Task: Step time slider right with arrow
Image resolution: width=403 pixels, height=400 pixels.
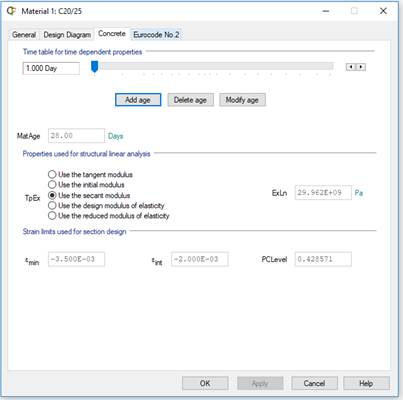Action: pyautogui.click(x=361, y=67)
